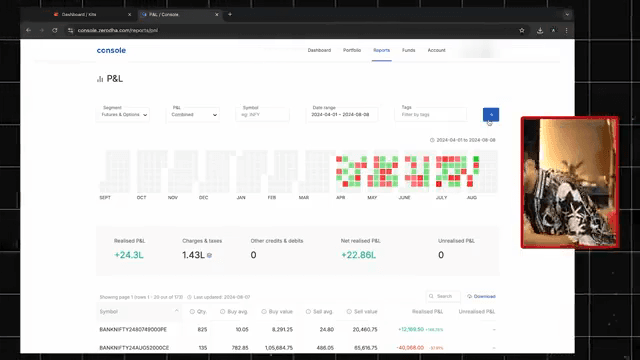Viewport: 640px width, 360px height.
Task: Open the P&L Combined dropdown
Action: point(194,114)
